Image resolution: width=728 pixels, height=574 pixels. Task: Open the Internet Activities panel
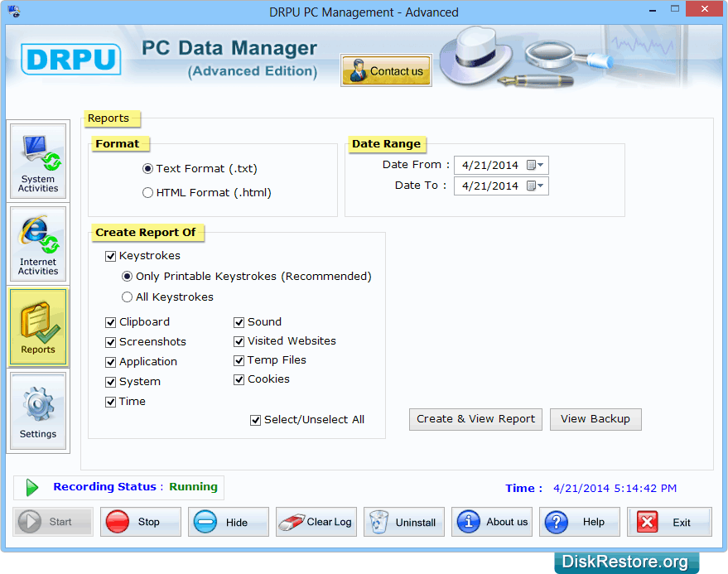tap(38, 244)
